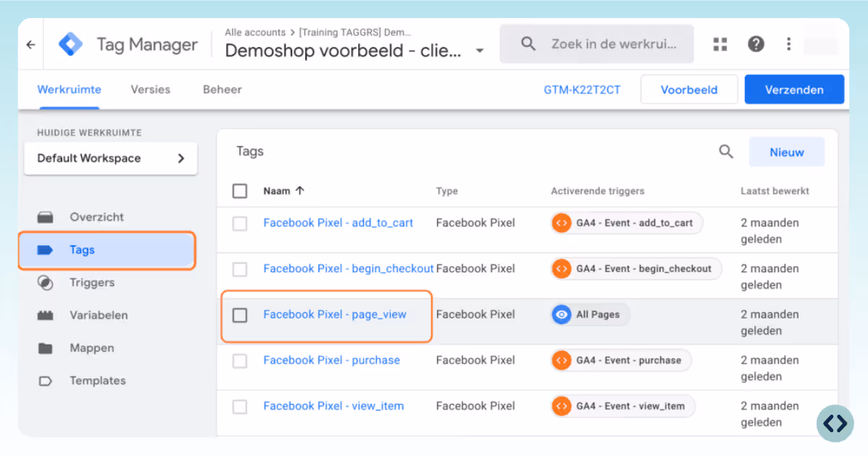The width and height of the screenshot is (868, 456).
Task: Click the blue eye icon of All Pages
Action: tap(561, 314)
